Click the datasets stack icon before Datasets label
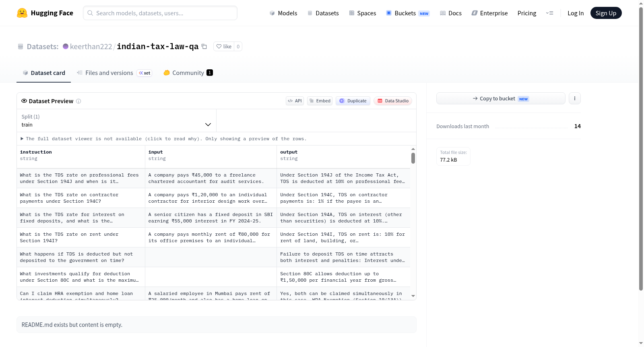 tap(21, 46)
